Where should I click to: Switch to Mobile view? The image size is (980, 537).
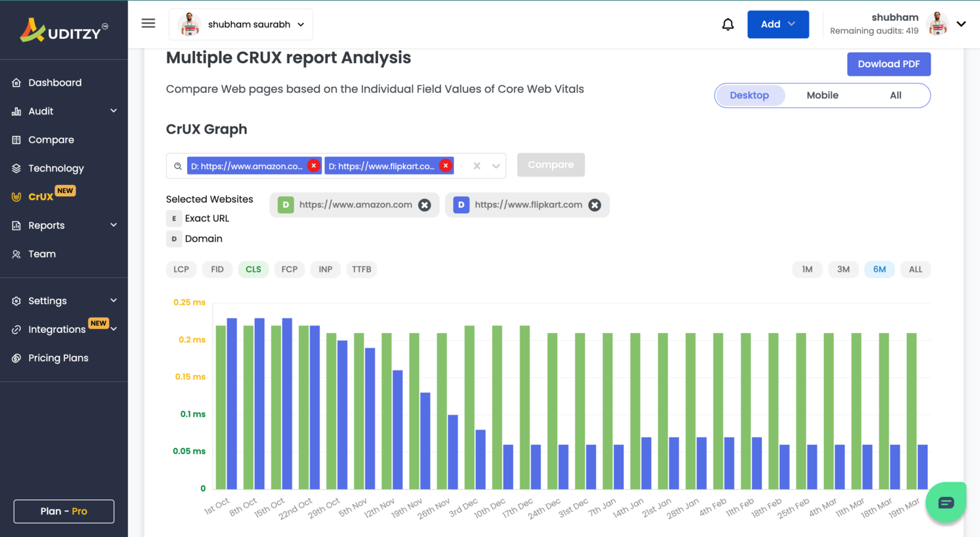823,95
